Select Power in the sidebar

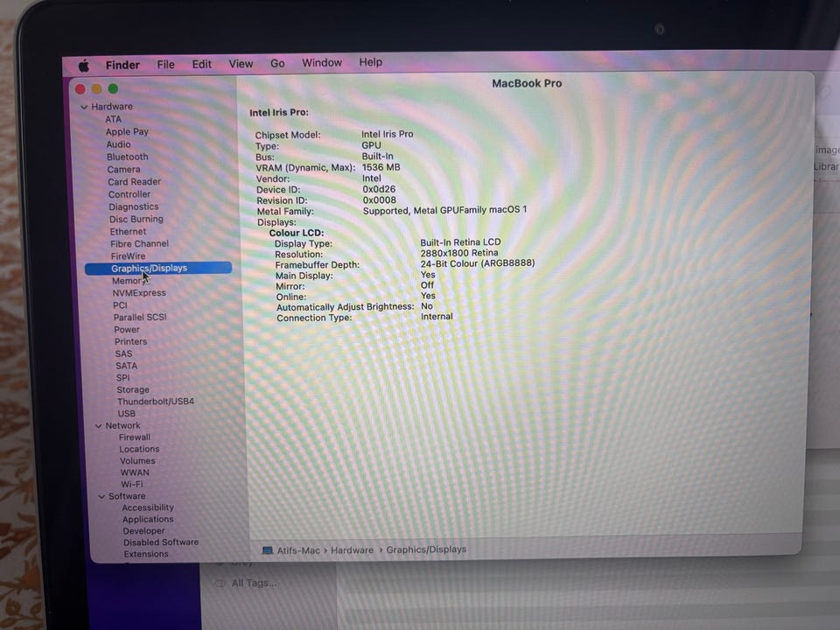(x=127, y=330)
